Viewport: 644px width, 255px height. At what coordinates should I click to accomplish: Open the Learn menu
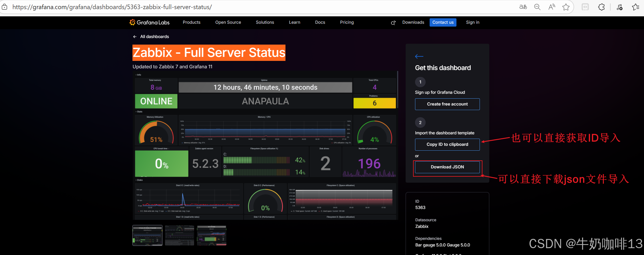pos(295,22)
